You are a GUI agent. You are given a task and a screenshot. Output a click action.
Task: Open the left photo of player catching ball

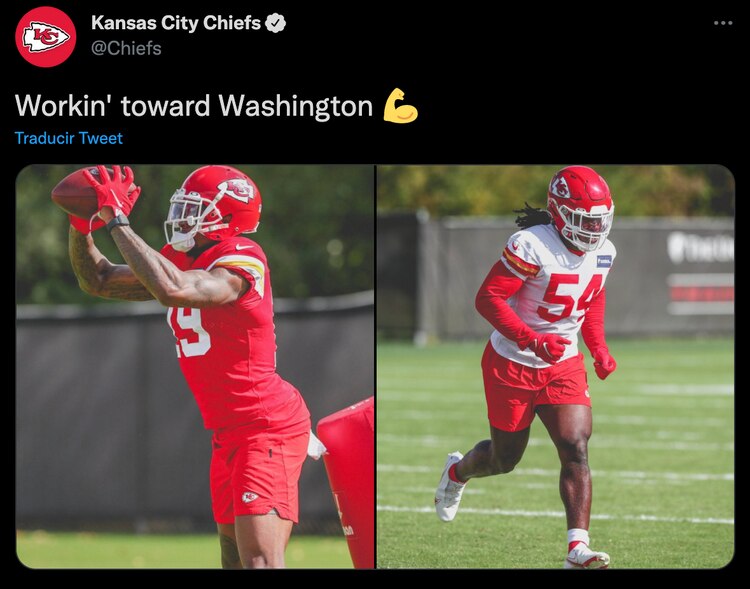pyautogui.click(x=195, y=367)
